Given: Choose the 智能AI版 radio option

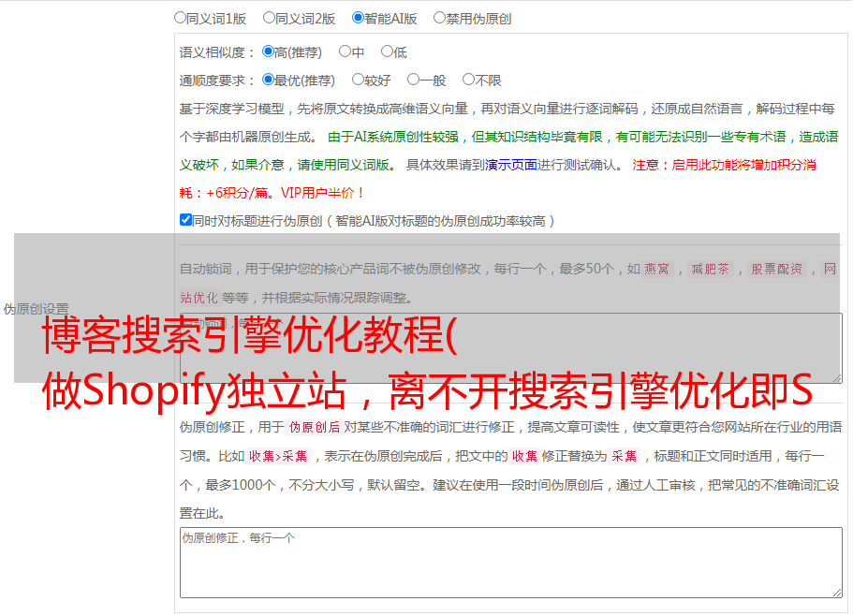Looking at the screenshot, I should (358, 18).
